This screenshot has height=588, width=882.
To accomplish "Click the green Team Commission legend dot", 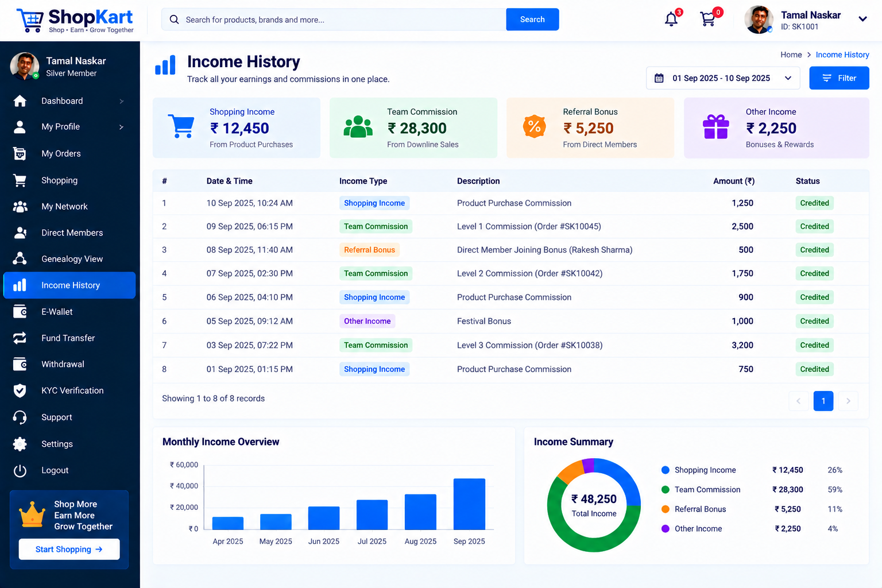I will pos(666,490).
